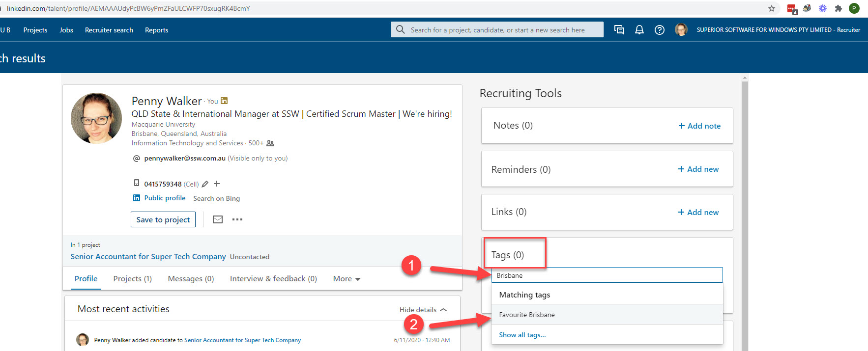868x351 pixels.
Task: Open the recruiter account menu by avatar
Action: [681, 30]
